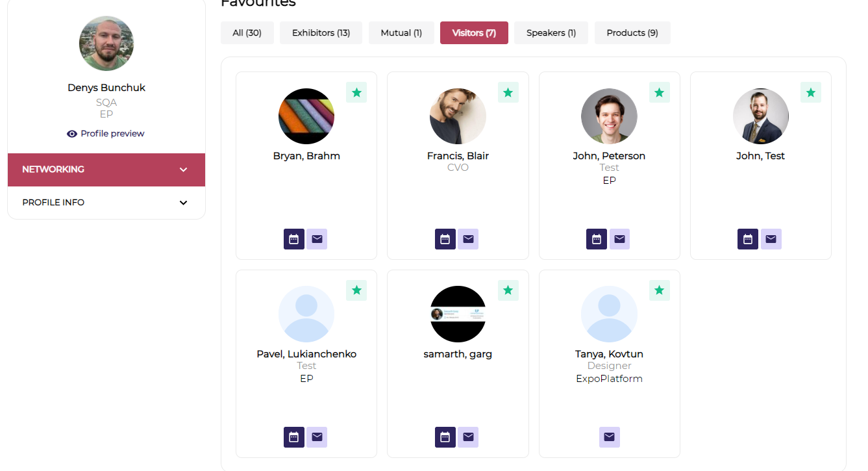This screenshot has height=471, width=868.
Task: Remove Tanya, Kovtun from favourites via star
Action: (x=659, y=290)
